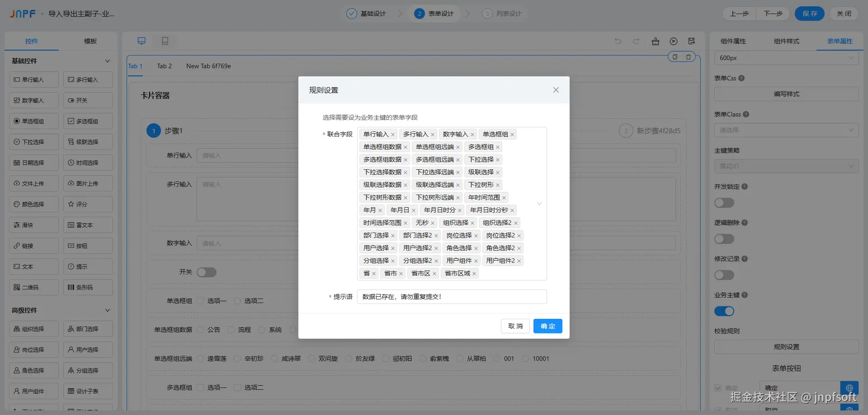
Task: Collapse the 基础控件 section
Action: pyautogui.click(x=108, y=61)
